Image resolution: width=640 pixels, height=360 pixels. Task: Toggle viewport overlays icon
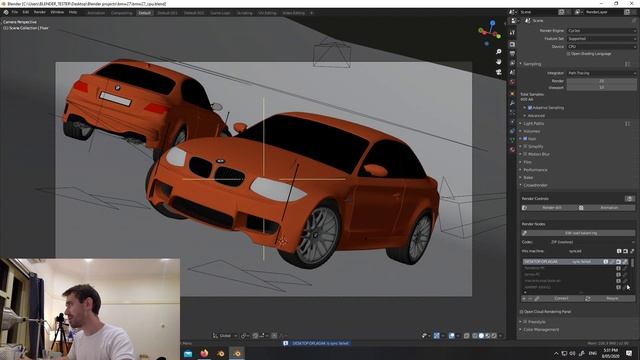tap(452, 336)
